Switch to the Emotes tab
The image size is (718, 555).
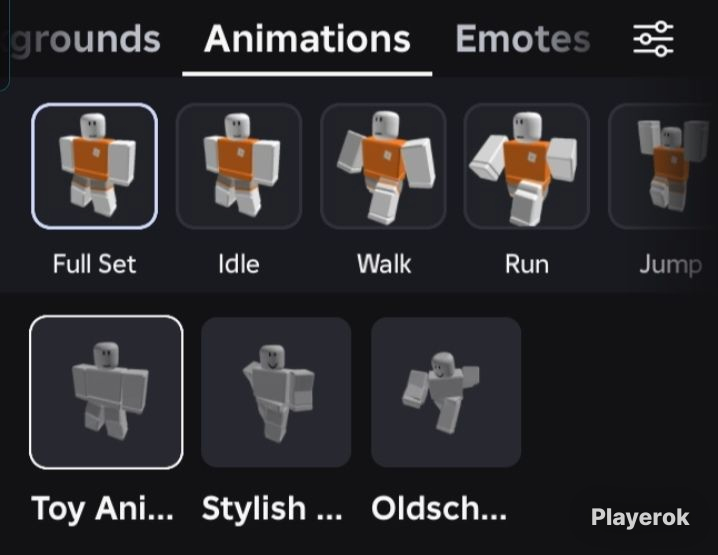click(x=523, y=39)
